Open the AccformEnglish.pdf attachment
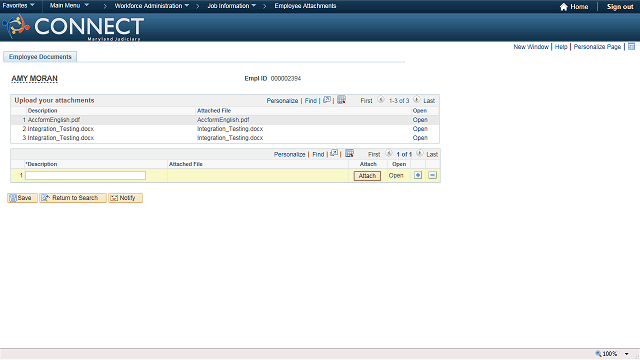Screen dimensions: 640x360 click(x=420, y=120)
